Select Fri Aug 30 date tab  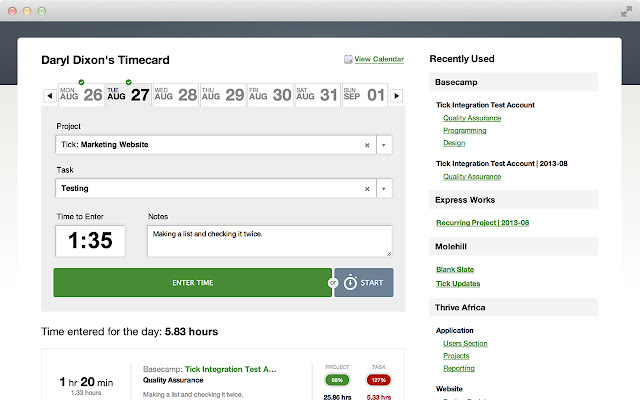(268, 95)
